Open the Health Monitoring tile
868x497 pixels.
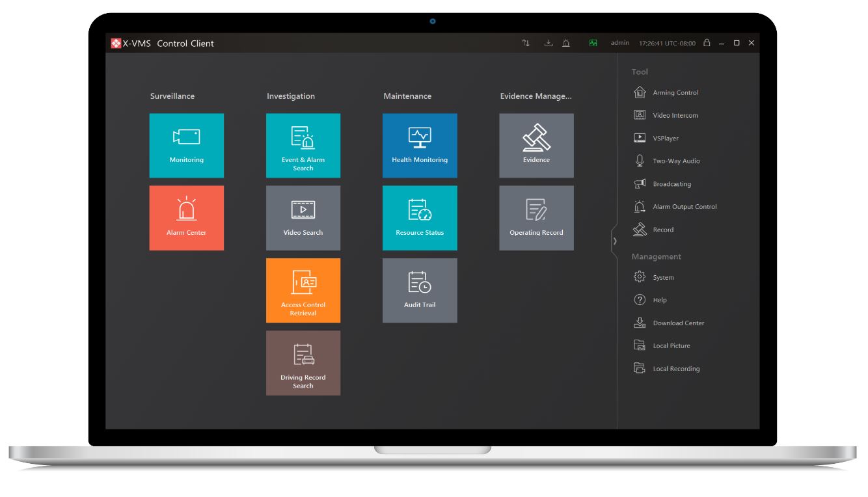(x=420, y=145)
